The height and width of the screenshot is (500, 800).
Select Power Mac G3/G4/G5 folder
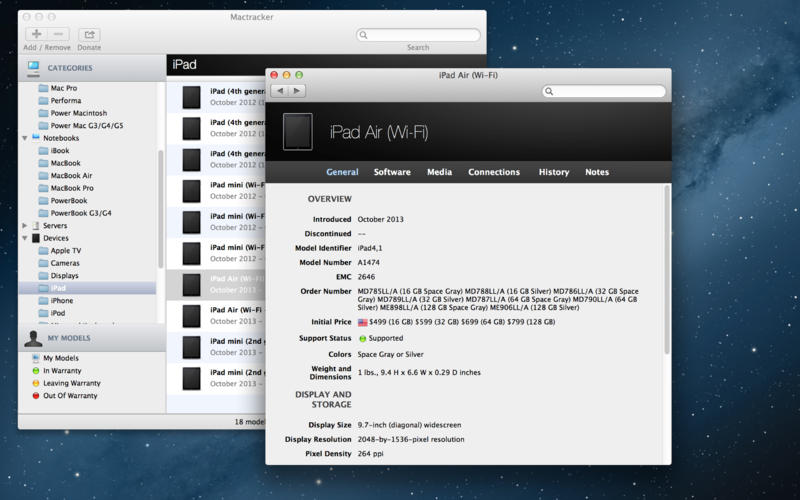87,126
